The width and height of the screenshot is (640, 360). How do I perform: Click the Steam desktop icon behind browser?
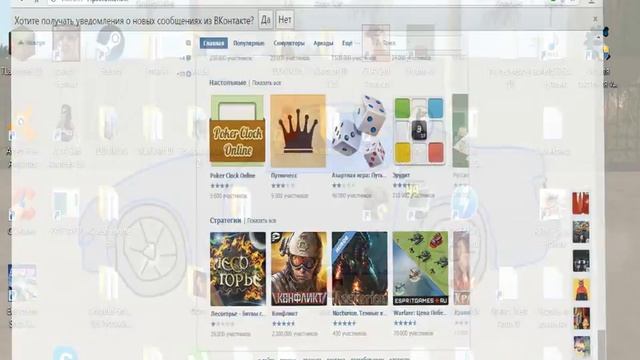click(110, 44)
